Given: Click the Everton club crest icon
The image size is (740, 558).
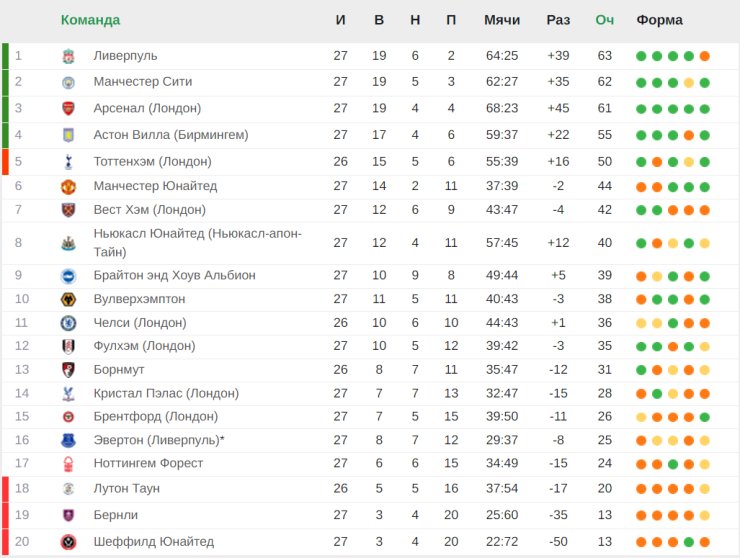Looking at the screenshot, I should click(x=68, y=440).
